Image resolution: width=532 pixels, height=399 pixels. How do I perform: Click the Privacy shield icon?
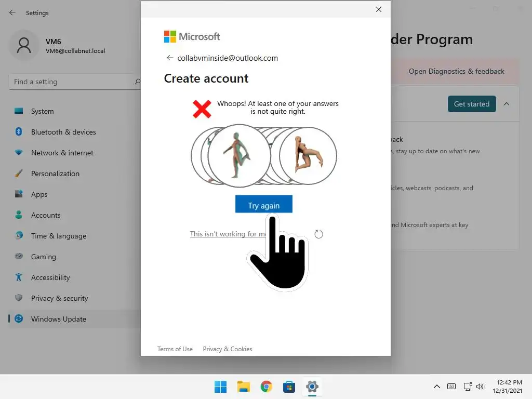[x=19, y=298]
